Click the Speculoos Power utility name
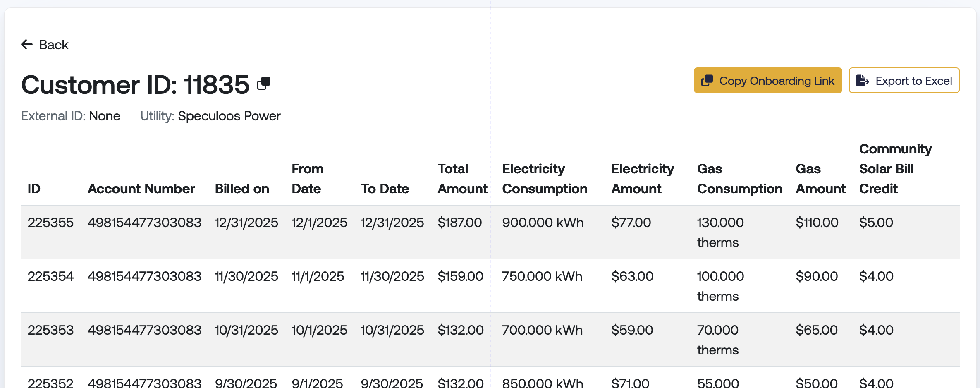This screenshot has height=388, width=980. pos(229,116)
